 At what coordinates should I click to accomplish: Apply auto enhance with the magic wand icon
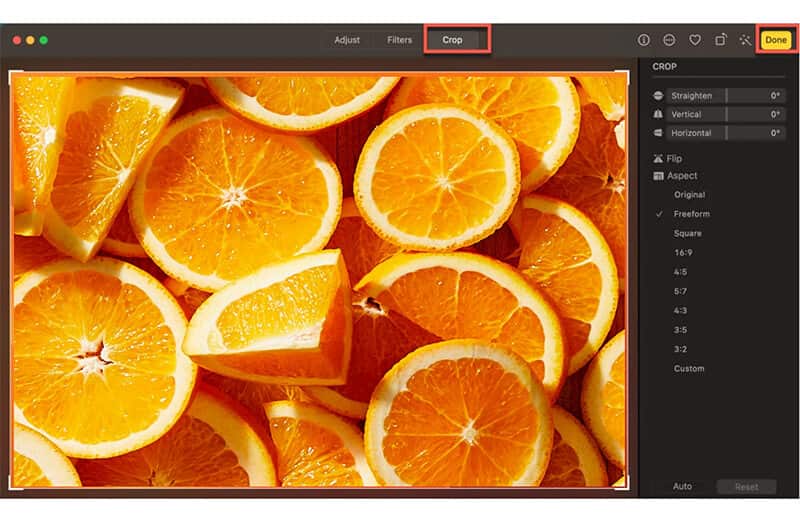tap(745, 40)
